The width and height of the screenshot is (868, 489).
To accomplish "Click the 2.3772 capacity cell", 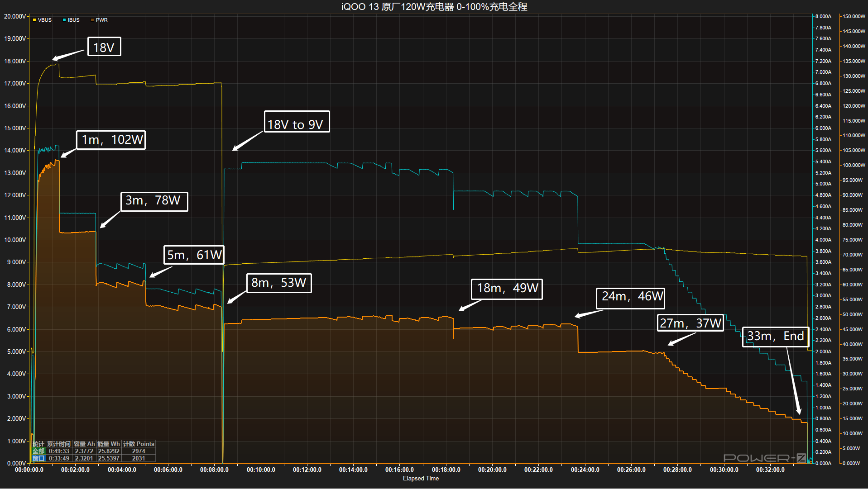I will (x=84, y=451).
